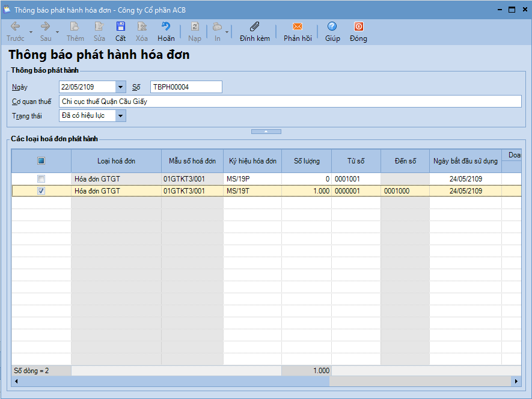Image resolution: width=532 pixels, height=399 pixels.
Task: Open the Ngày date dropdown
Action: 121,87
